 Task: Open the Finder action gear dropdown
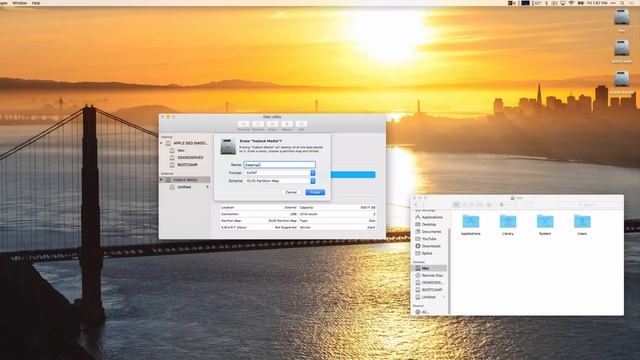tap(503, 204)
